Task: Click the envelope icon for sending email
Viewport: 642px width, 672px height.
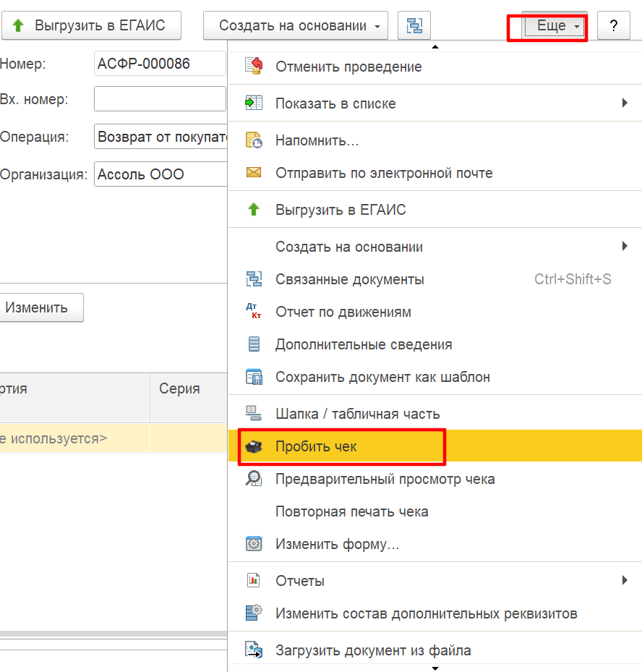Action: tap(254, 172)
